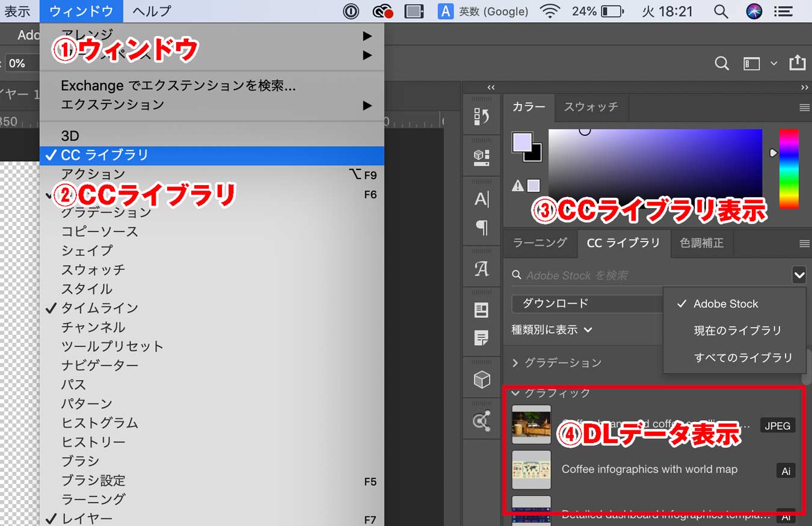The image size is (812, 526).
Task: Open the アレンジ submenu
Action: coord(212,35)
